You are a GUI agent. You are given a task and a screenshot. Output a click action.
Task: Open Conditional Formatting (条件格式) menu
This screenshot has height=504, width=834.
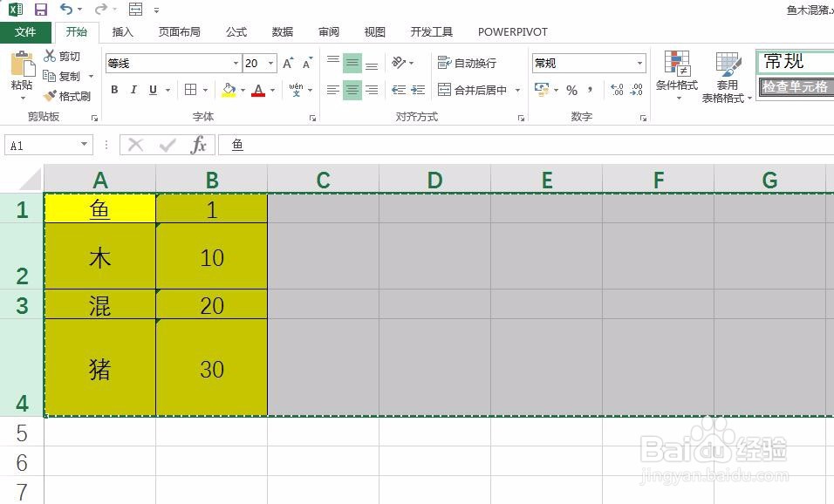(x=677, y=76)
